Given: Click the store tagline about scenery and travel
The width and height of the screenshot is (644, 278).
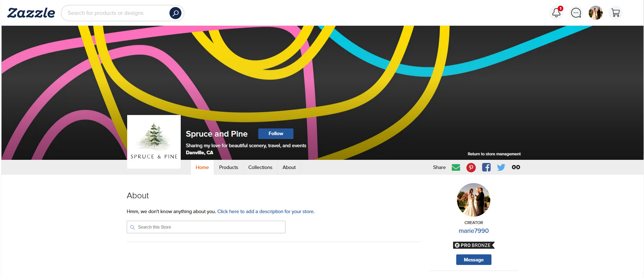Looking at the screenshot, I should click(246, 145).
